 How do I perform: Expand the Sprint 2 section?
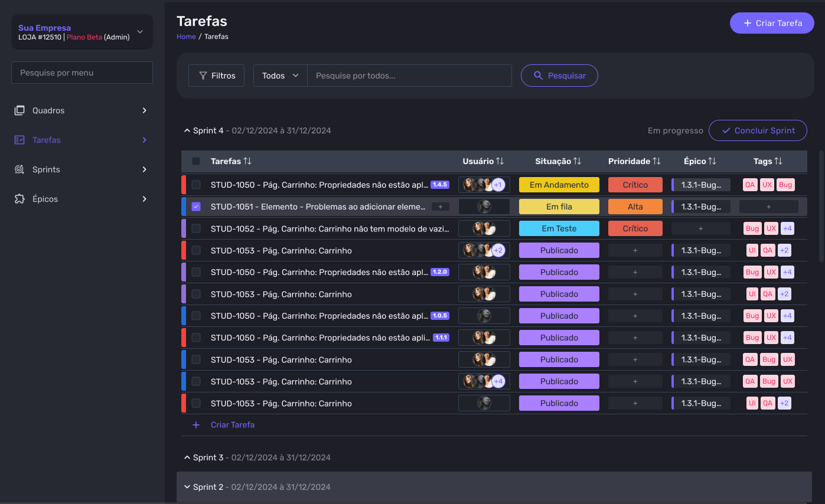187,487
